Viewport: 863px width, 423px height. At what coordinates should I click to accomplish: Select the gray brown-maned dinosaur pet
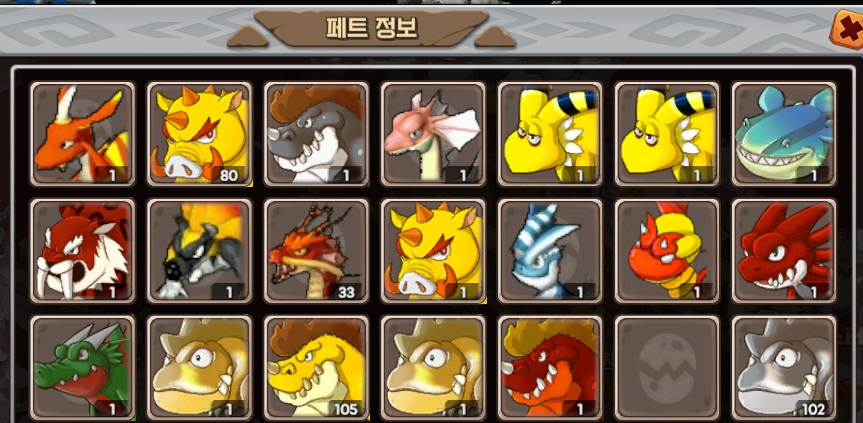click(316, 134)
